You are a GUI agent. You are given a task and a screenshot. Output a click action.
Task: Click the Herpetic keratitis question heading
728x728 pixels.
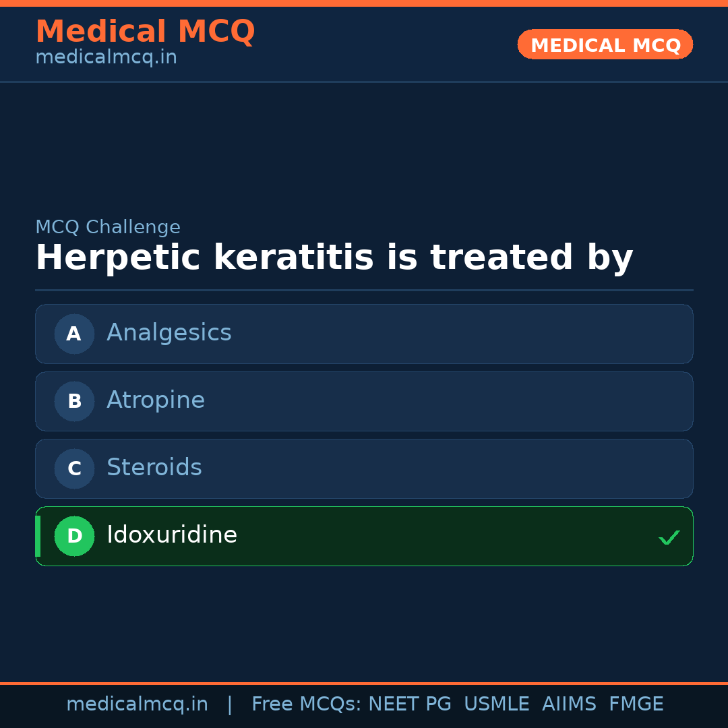click(334, 258)
